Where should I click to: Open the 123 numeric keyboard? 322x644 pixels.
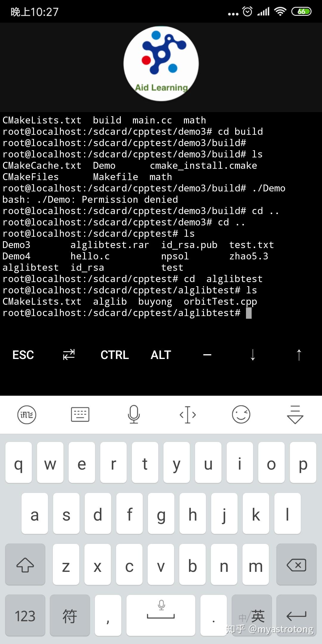click(25, 616)
